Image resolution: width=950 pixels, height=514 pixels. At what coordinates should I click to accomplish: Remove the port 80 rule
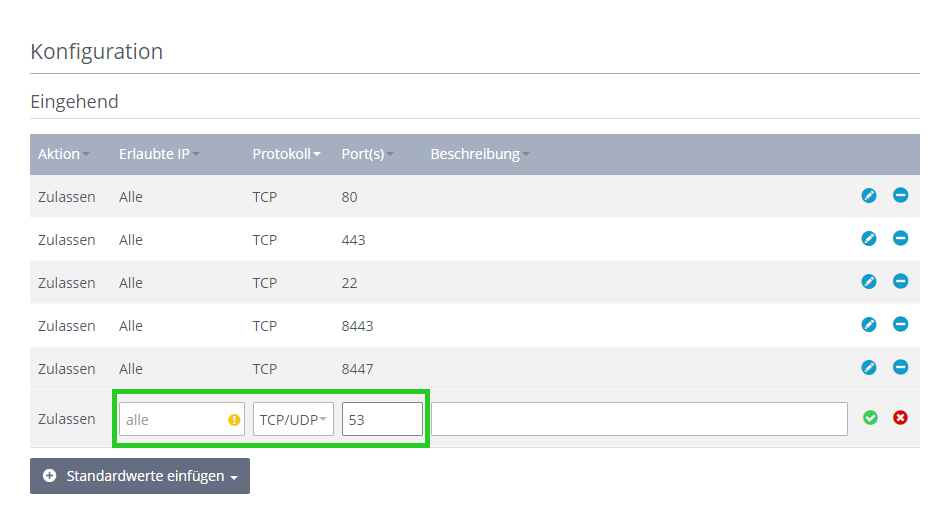900,195
